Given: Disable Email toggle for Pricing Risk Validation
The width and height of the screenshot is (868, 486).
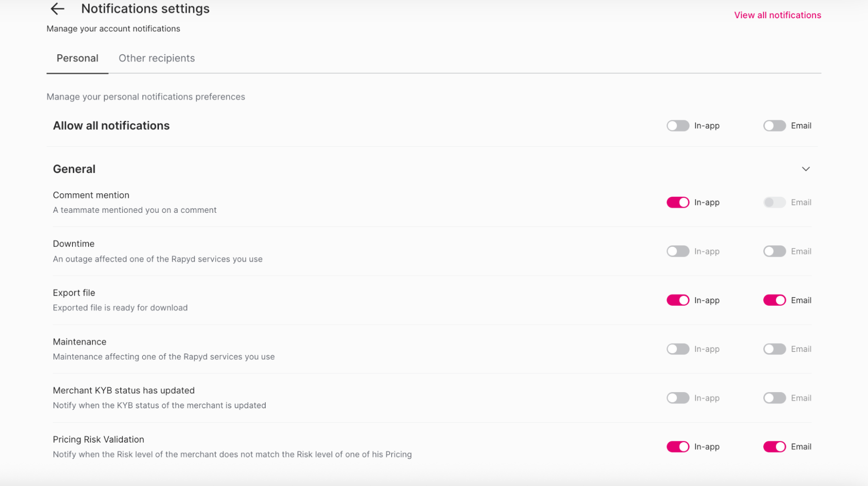Looking at the screenshot, I should (774, 446).
